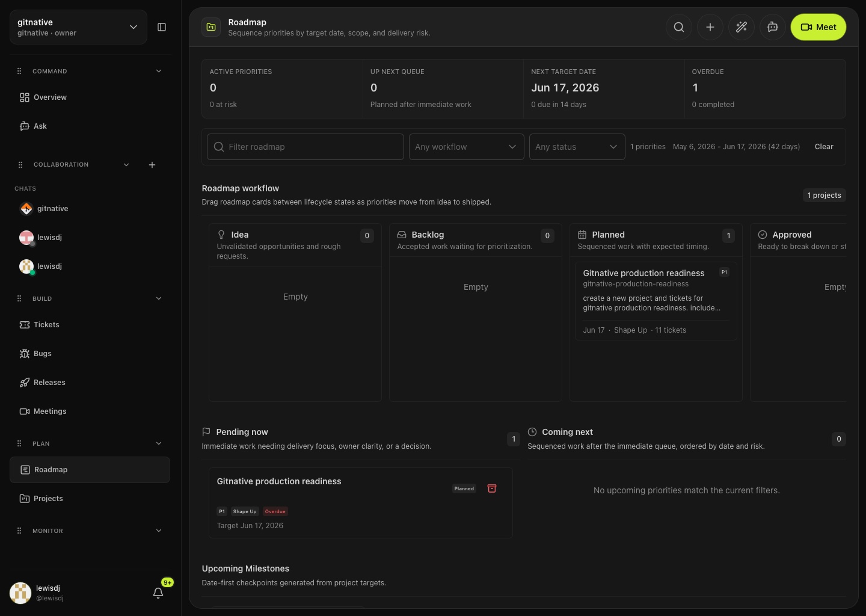Click the COLLABORATION section drag handle
The height and width of the screenshot is (616, 866).
[20, 165]
